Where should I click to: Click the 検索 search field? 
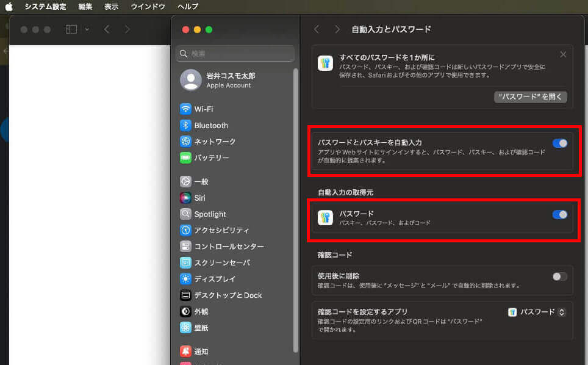point(235,54)
